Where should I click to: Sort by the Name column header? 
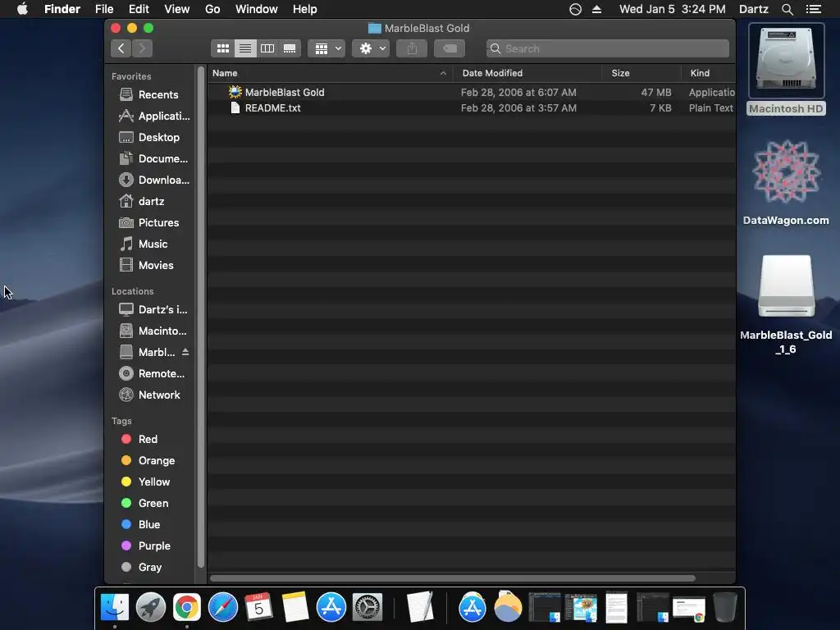[x=330, y=73]
